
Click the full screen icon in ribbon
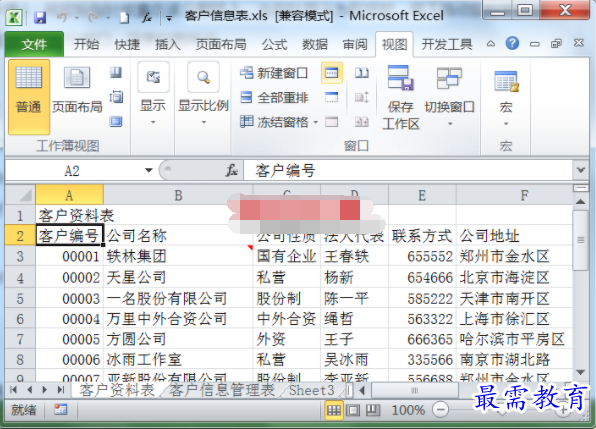[x=116, y=122]
